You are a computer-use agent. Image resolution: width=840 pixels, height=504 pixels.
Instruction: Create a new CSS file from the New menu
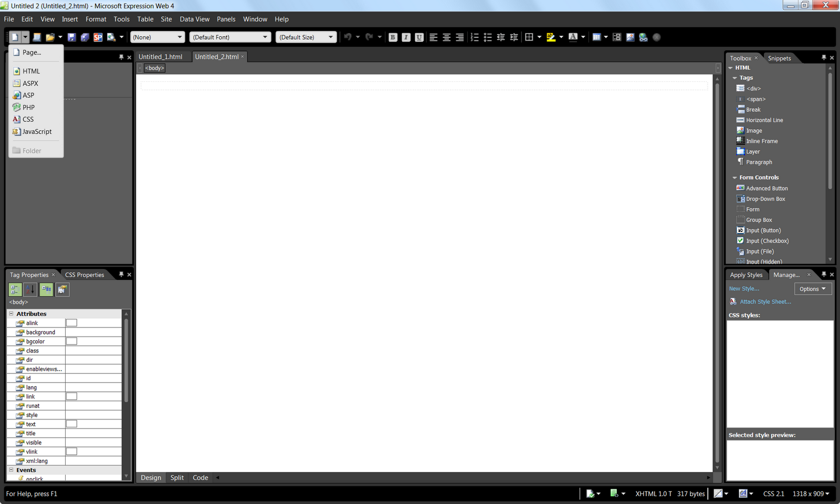tap(27, 119)
